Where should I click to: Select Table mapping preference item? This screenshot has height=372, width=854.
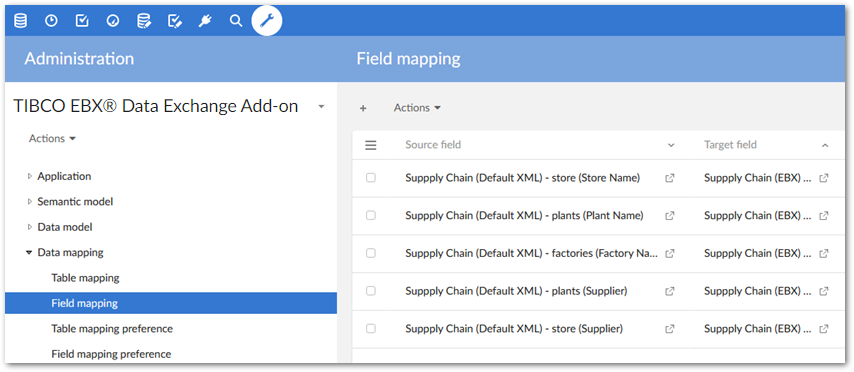(112, 329)
